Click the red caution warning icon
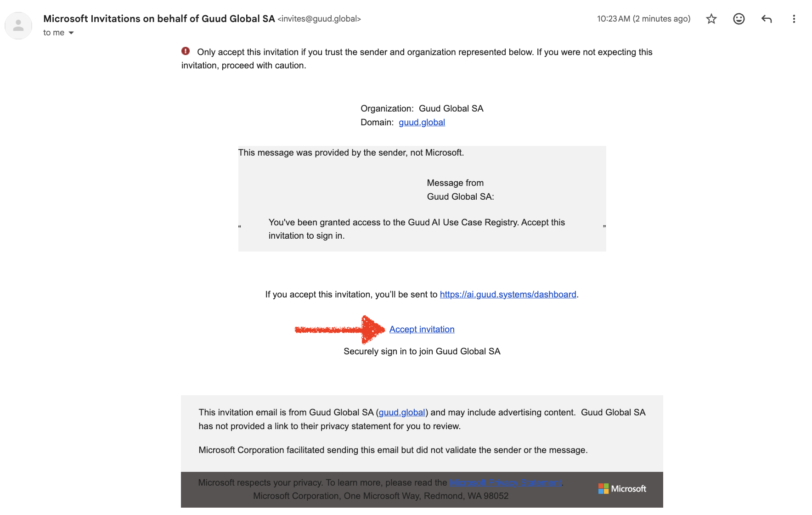 [186, 51]
